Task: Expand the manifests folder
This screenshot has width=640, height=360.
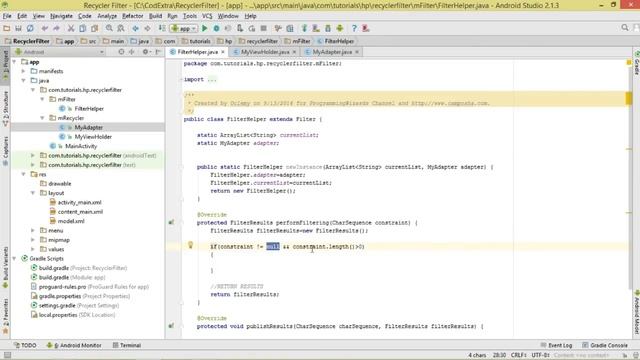Action: pyautogui.click(x=24, y=71)
